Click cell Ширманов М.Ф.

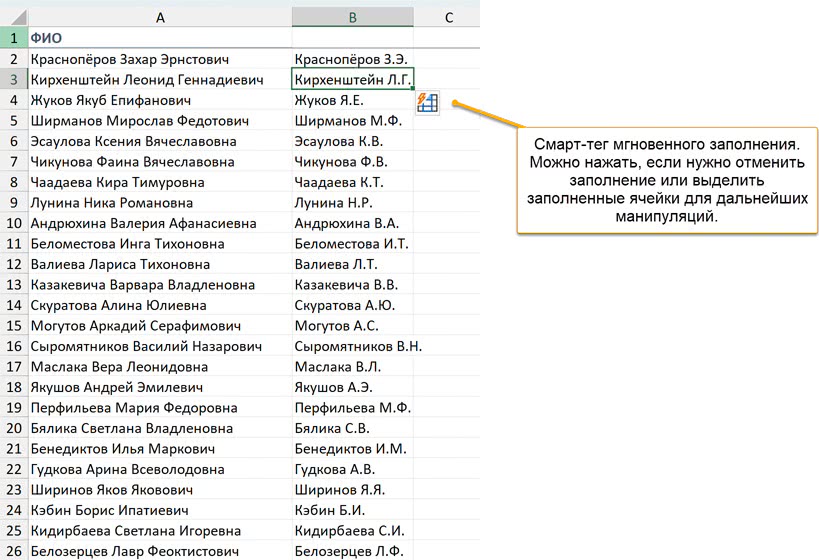click(x=353, y=121)
